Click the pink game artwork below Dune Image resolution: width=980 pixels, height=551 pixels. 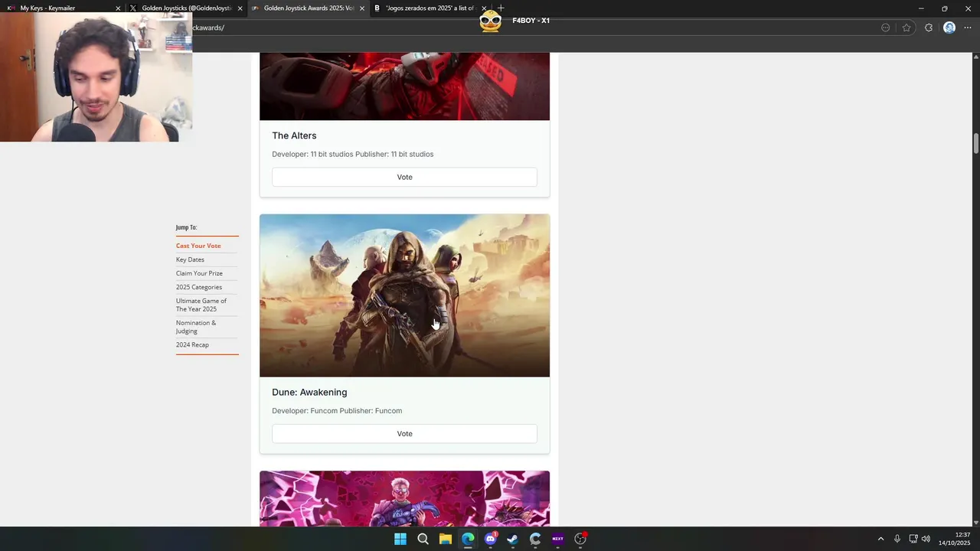coord(404,498)
